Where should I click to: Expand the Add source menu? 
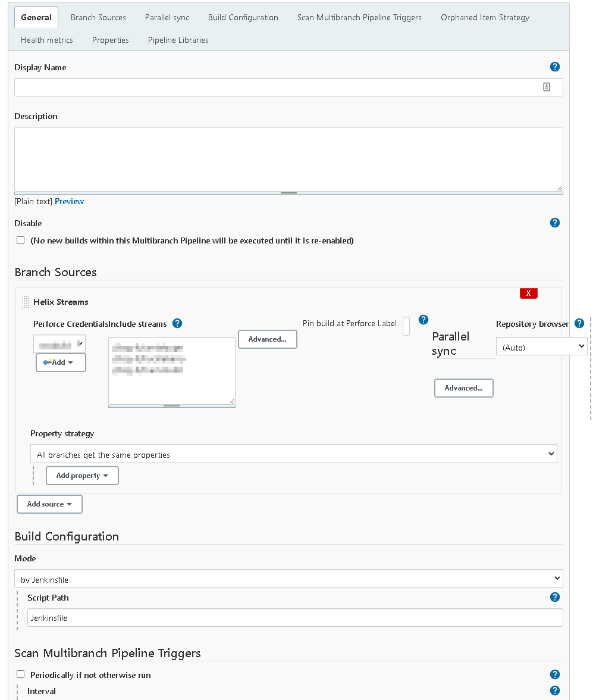(x=49, y=504)
